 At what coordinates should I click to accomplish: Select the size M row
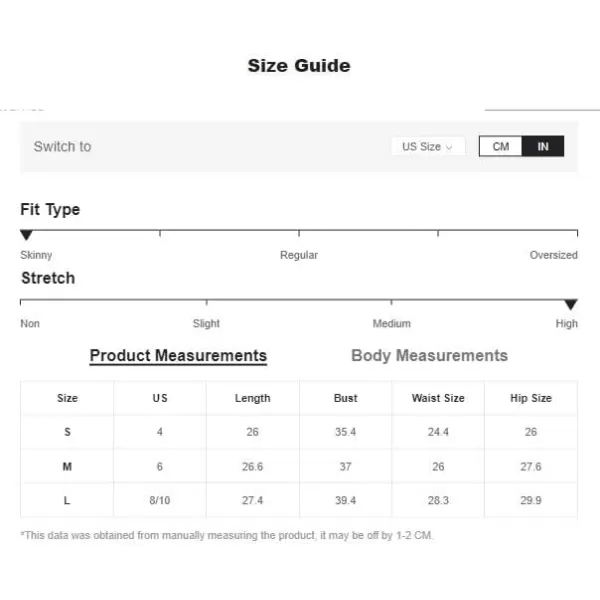(x=299, y=466)
